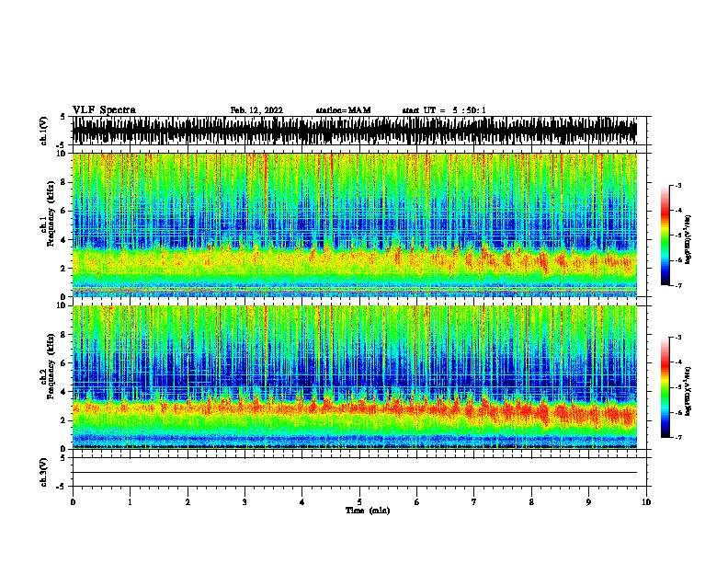Click the time axis tick label "2"
The height and width of the screenshot is (563, 728).
click(188, 502)
